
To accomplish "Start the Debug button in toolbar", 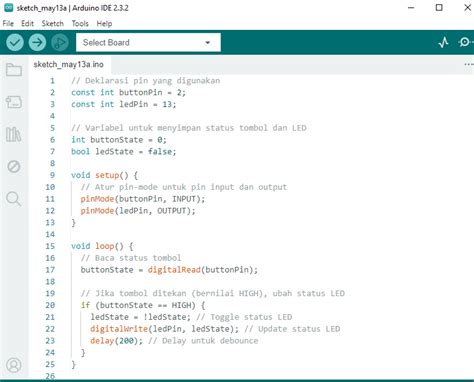I will pos(60,42).
